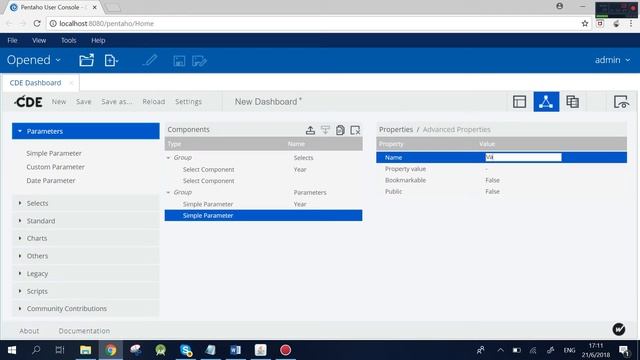This screenshot has height=360, width=640.
Task: Select the CDE Dashboard tab
Action: 36,83
